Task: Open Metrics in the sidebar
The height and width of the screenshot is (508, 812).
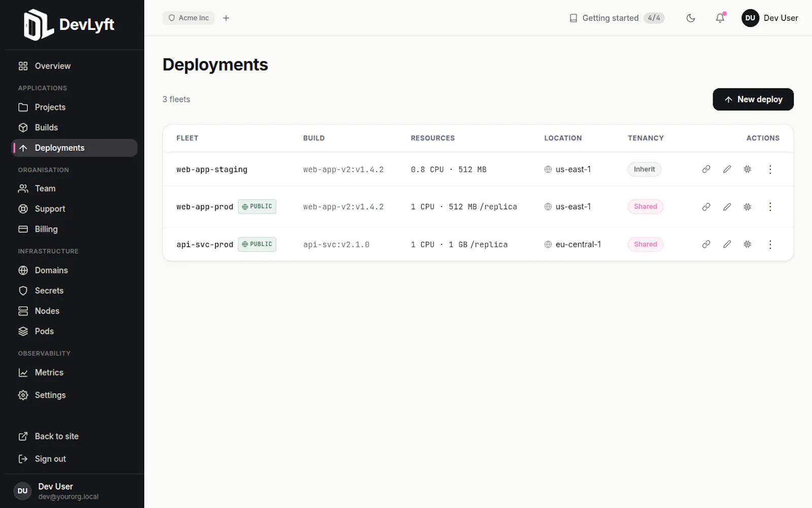Action: pyautogui.click(x=75, y=372)
